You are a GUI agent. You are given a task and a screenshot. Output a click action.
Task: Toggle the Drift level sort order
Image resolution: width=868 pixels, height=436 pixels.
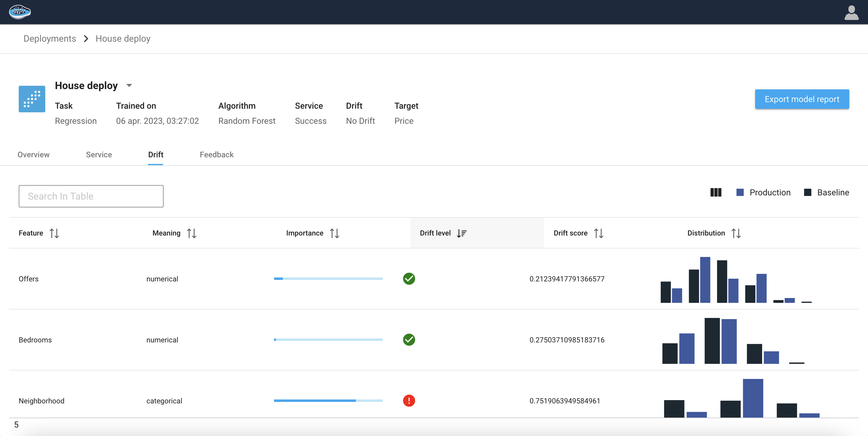click(x=461, y=233)
